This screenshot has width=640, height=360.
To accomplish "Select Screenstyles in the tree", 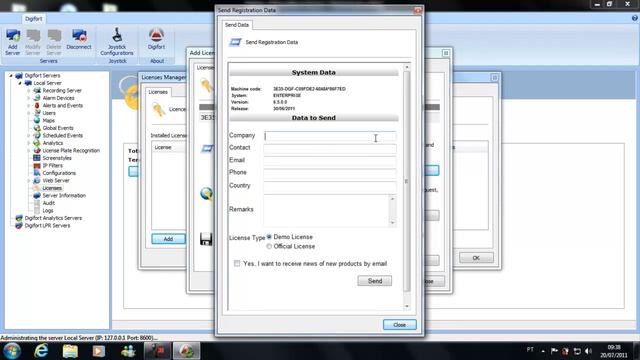I will tap(57, 158).
